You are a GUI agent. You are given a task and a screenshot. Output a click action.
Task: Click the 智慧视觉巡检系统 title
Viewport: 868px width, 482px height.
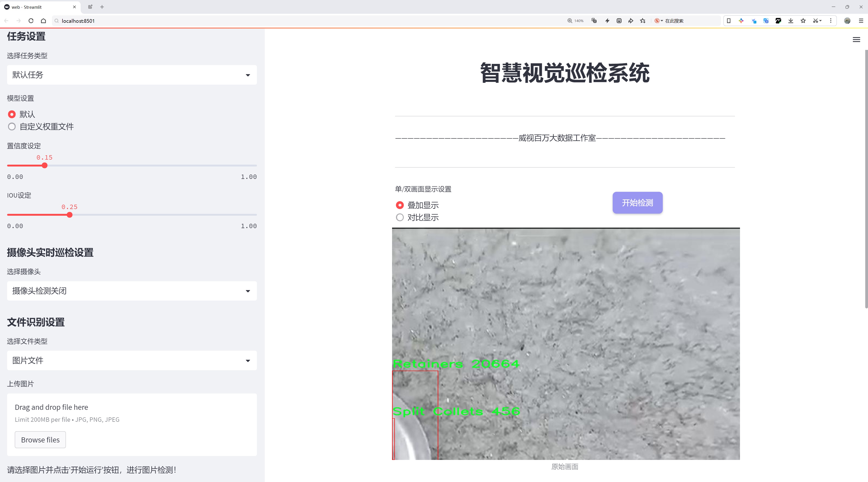click(565, 73)
